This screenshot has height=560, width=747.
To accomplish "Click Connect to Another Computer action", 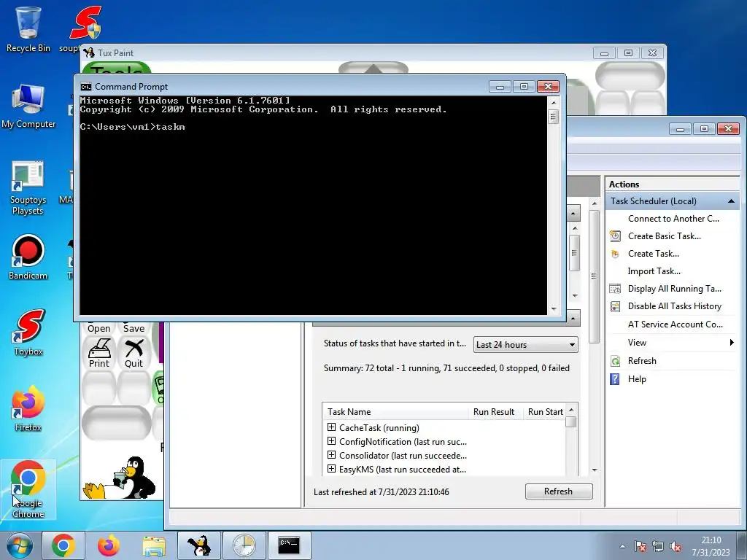I will (673, 219).
